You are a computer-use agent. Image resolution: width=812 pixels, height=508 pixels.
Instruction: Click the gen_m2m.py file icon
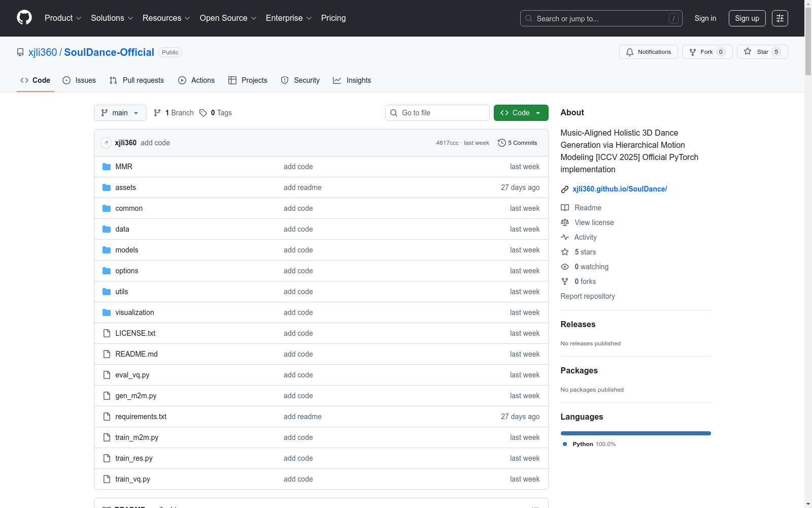click(107, 396)
